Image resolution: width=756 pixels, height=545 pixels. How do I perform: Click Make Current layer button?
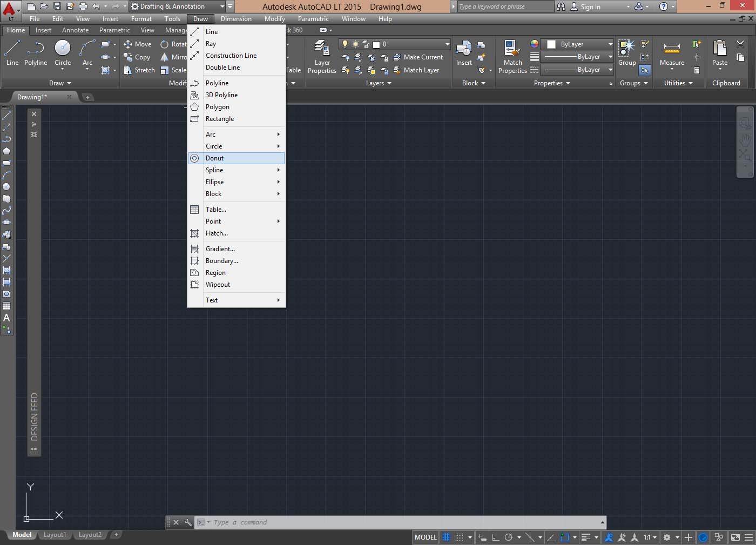tap(418, 57)
